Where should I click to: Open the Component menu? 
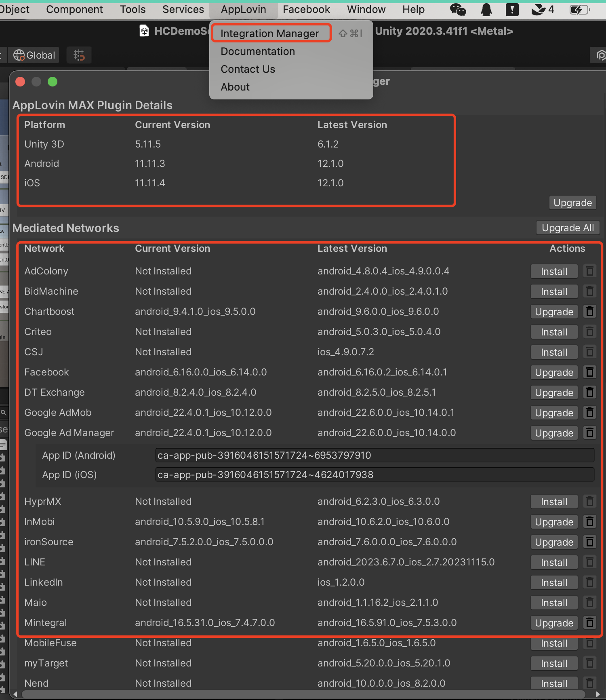coord(74,9)
